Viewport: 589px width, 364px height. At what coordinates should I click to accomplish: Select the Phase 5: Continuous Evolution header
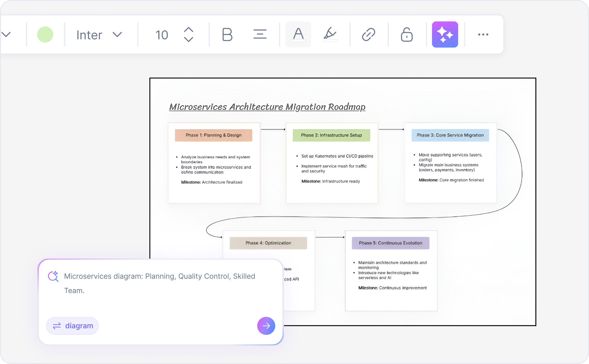391,243
